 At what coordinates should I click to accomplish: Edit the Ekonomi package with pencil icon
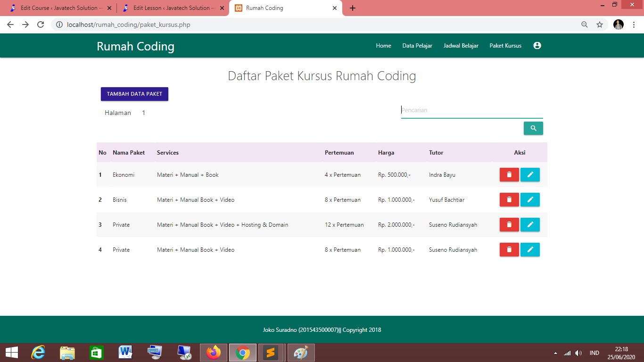530,175
